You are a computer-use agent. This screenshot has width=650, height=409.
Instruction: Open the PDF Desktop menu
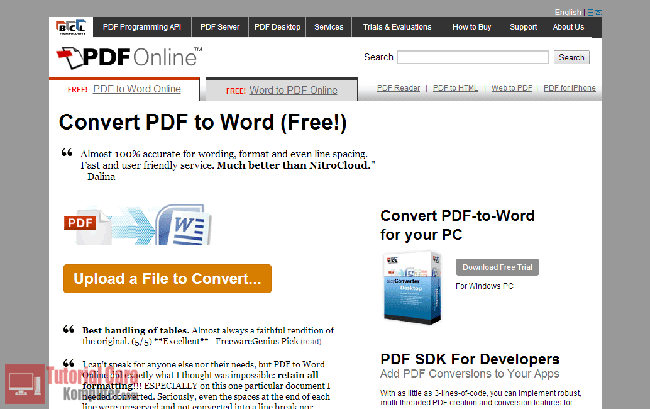click(277, 27)
